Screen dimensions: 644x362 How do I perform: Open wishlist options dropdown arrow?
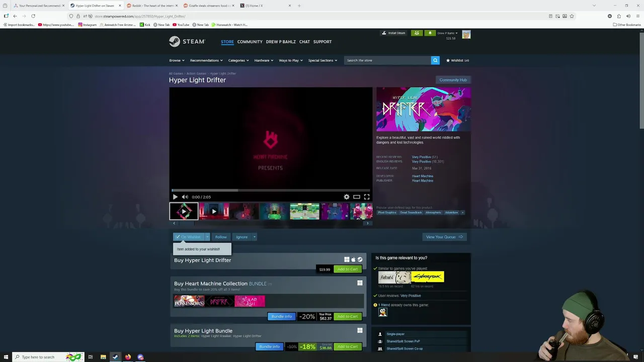(x=207, y=237)
